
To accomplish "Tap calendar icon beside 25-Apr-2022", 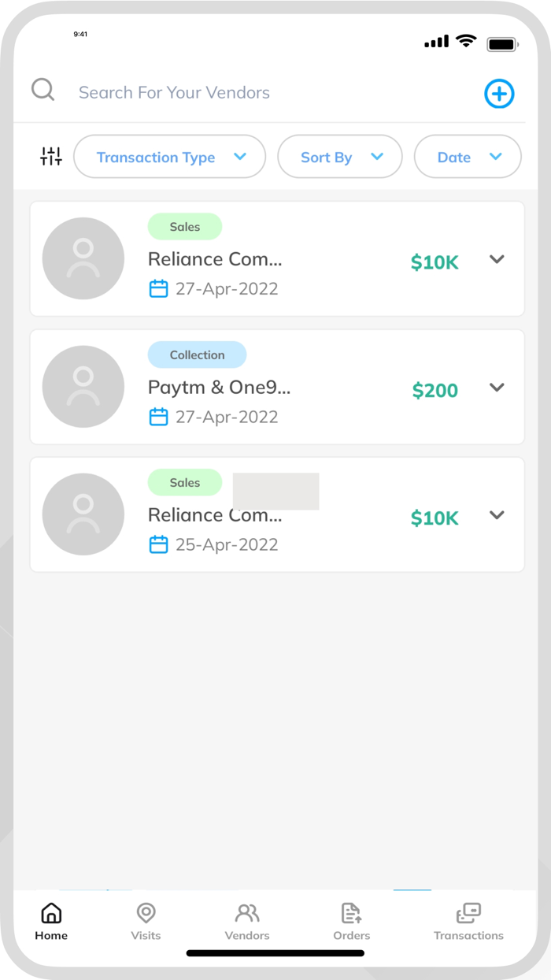I will pyautogui.click(x=158, y=544).
